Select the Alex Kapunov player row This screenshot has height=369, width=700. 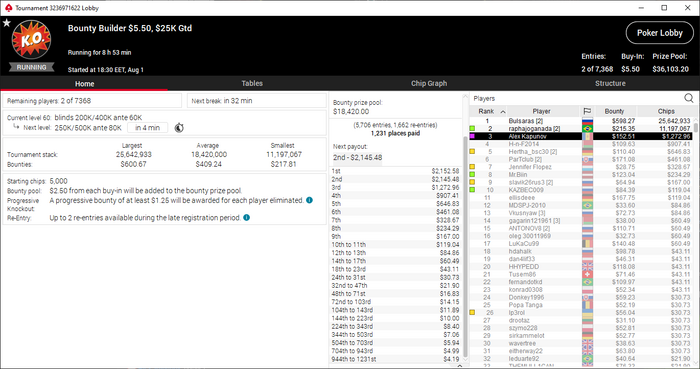(580, 136)
